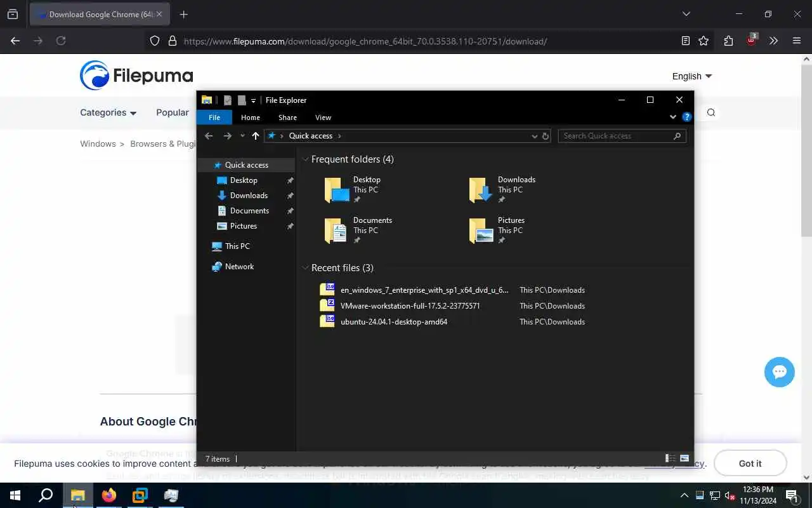Viewport: 812px width, 508px height.
Task: Open Customize Quick Access Toolbar dropdown
Action: pyautogui.click(x=253, y=100)
